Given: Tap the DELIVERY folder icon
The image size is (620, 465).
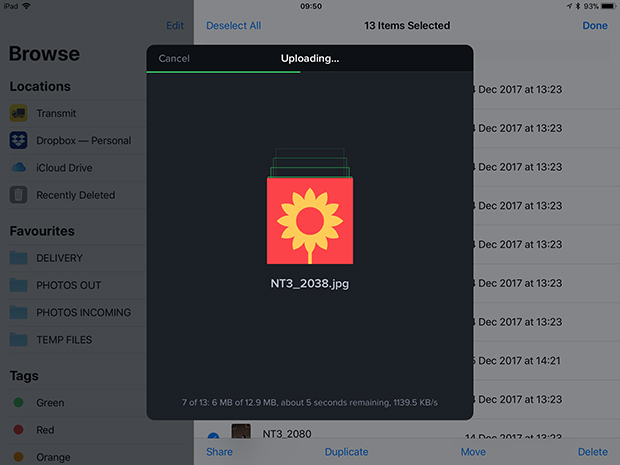Looking at the screenshot, I should pos(18,258).
